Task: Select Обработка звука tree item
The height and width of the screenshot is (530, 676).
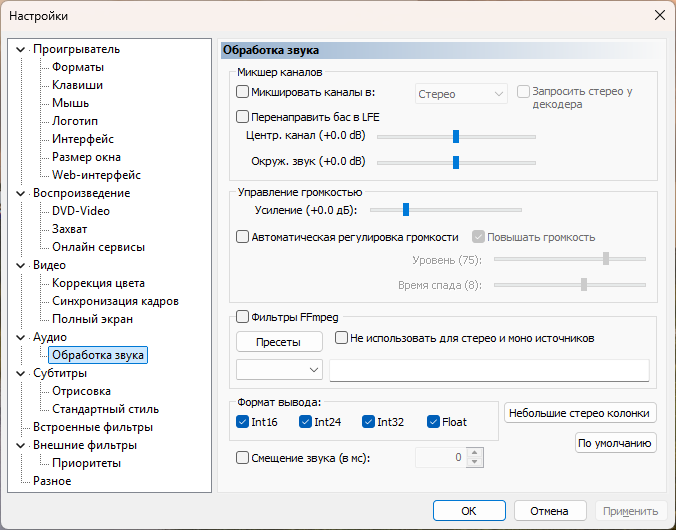Action: click(98, 355)
